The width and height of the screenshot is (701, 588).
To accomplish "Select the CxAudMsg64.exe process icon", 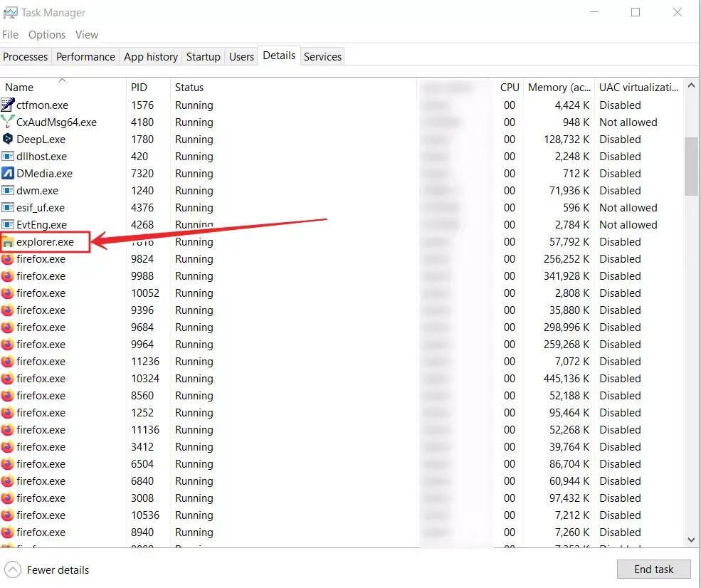I will tap(8, 122).
